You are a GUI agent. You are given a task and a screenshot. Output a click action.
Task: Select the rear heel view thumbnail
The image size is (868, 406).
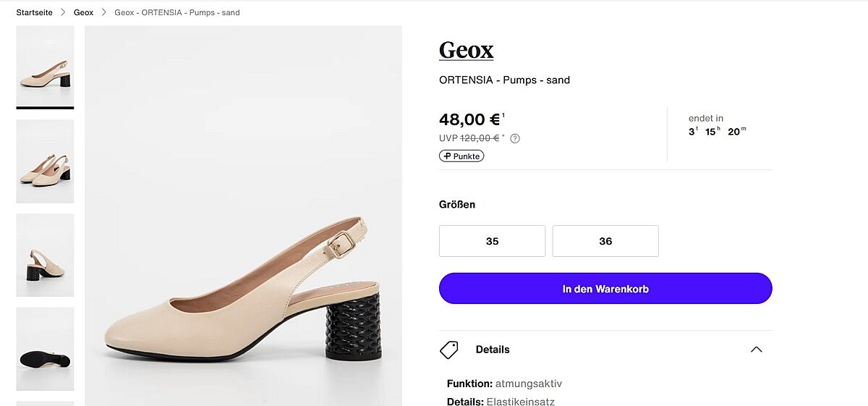[45, 255]
